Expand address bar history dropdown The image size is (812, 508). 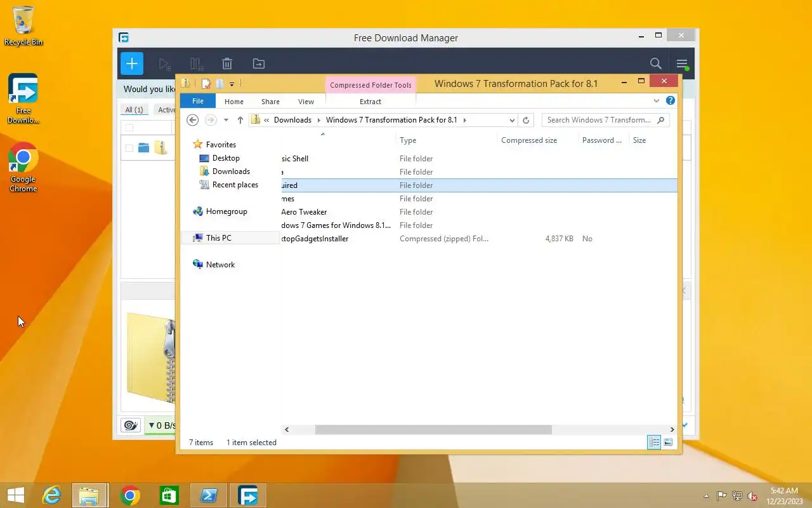[x=512, y=120]
